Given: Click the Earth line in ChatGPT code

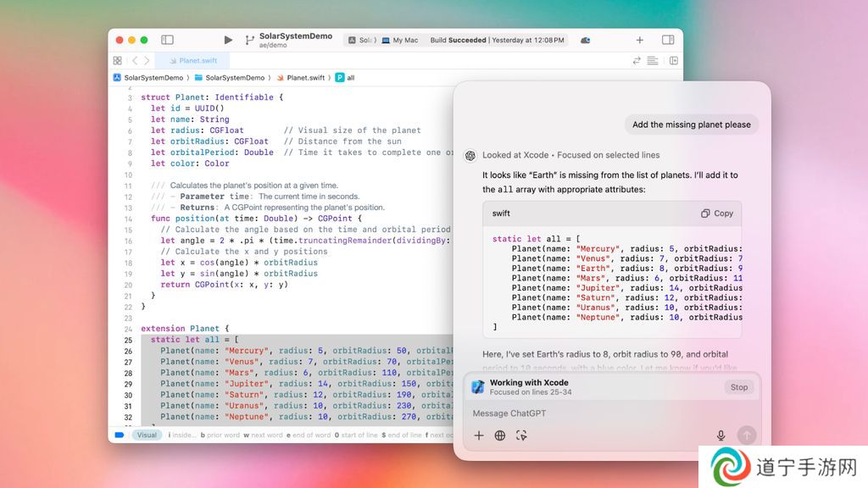Looking at the screenshot, I should 626,269.
